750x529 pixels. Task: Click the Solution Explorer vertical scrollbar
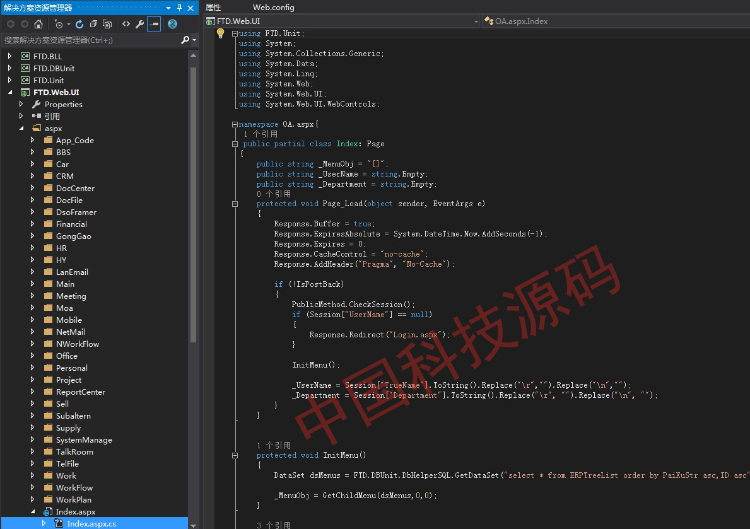[x=193, y=200]
